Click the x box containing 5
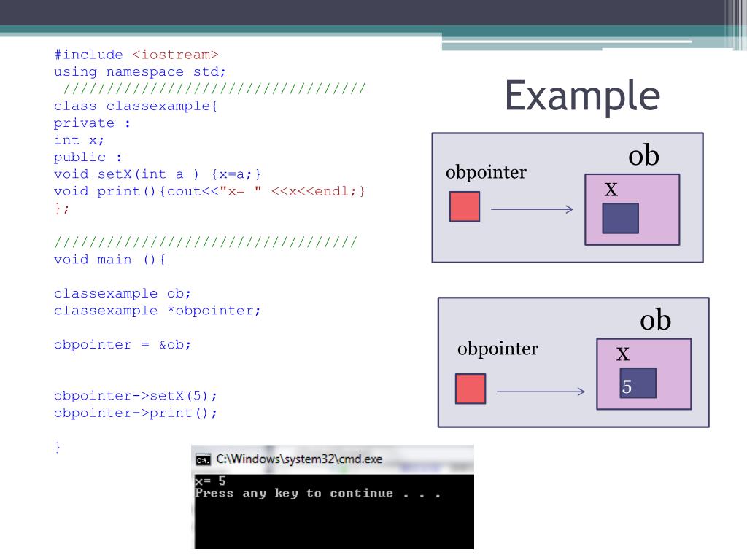 click(638, 384)
